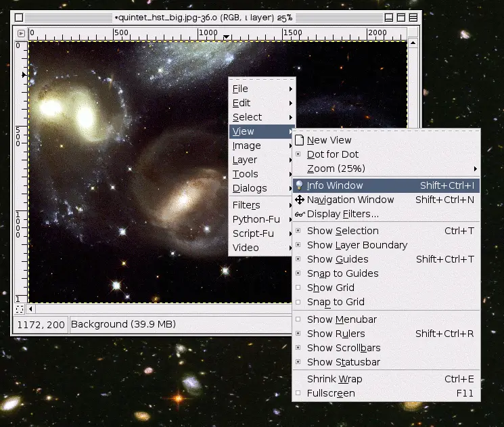
Task: Click the Fullscreen option
Action: coord(331,393)
